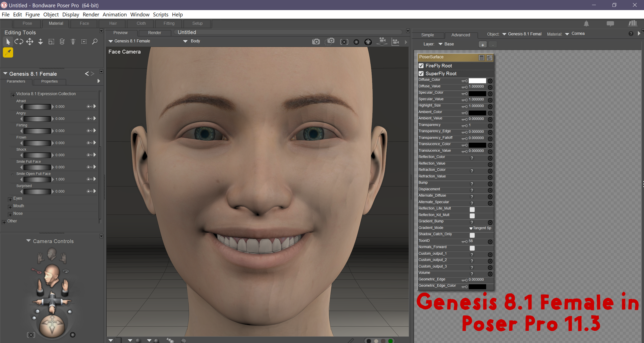
Task: Click the Geometric_Edge_Color black swatch
Action: 477,287
